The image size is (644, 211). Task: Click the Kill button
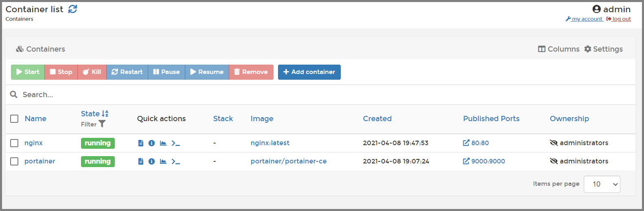92,72
